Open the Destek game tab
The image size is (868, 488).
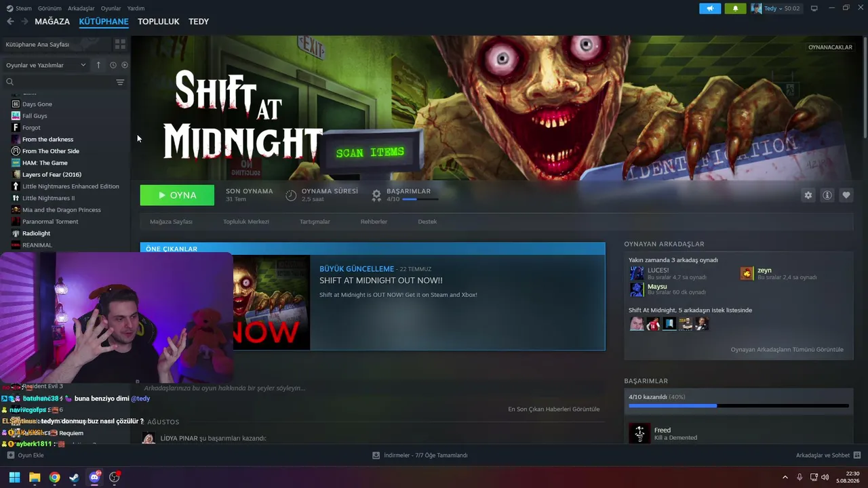pyautogui.click(x=427, y=222)
